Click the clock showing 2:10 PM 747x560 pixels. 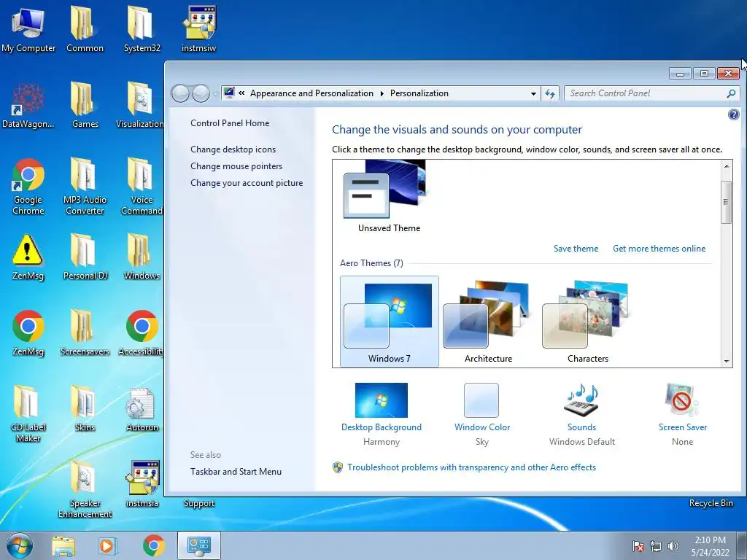coord(710,540)
